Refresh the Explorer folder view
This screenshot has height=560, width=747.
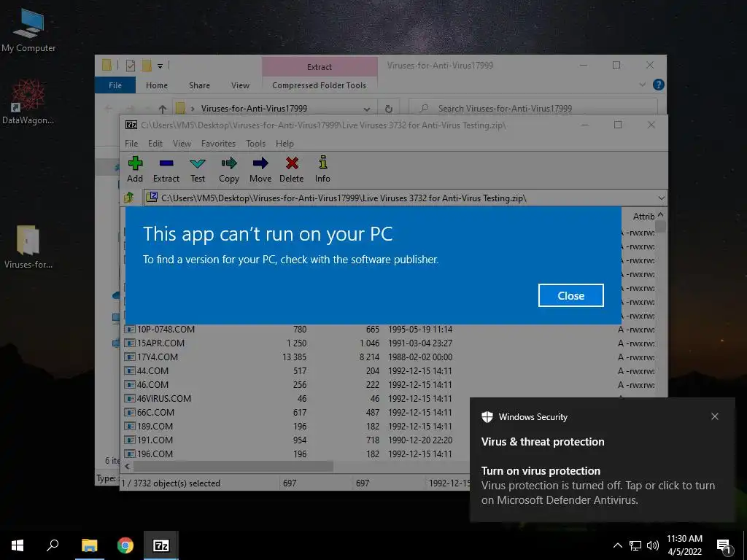click(388, 109)
